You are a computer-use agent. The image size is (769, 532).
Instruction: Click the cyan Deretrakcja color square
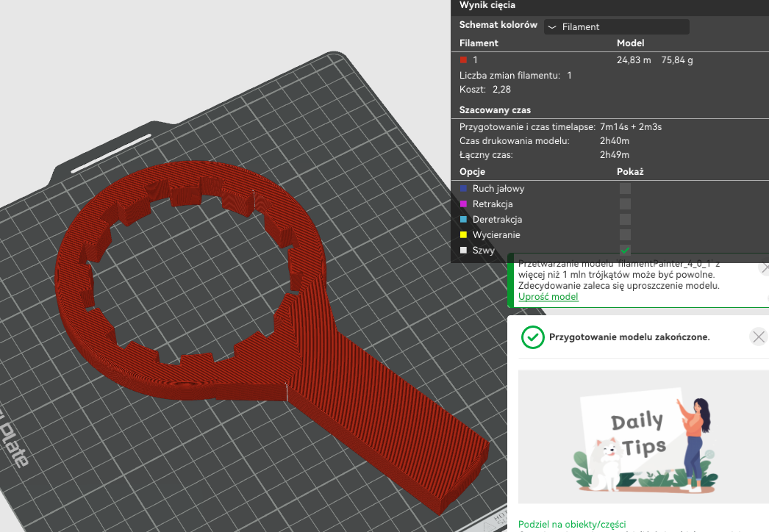coord(463,219)
